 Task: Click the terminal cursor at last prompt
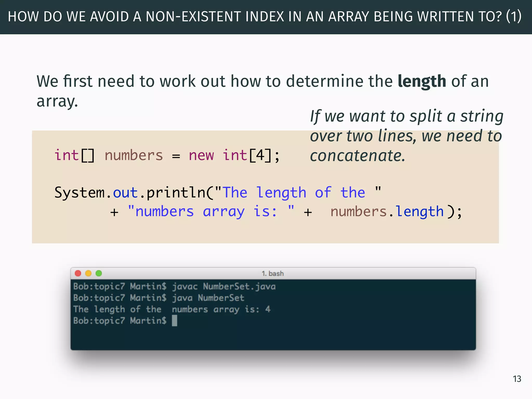(x=175, y=321)
